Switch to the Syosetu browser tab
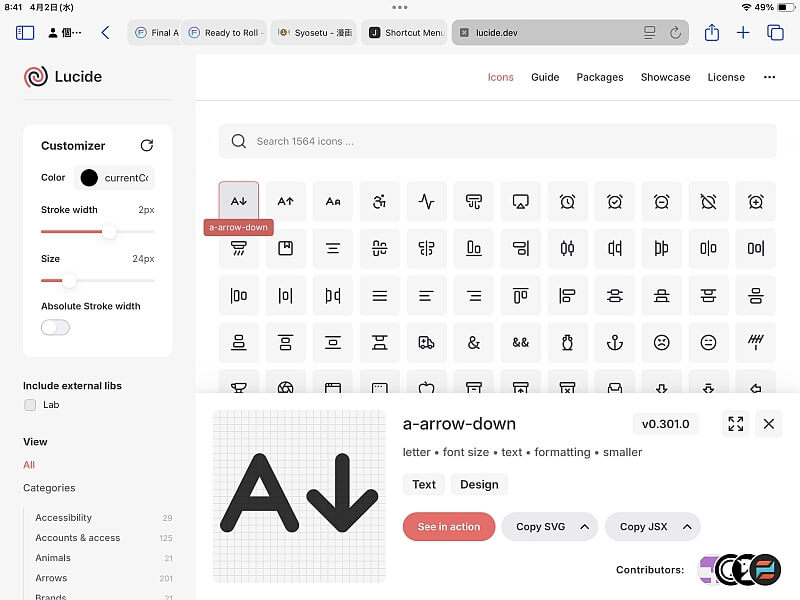This screenshot has height=600, width=800. 314,33
